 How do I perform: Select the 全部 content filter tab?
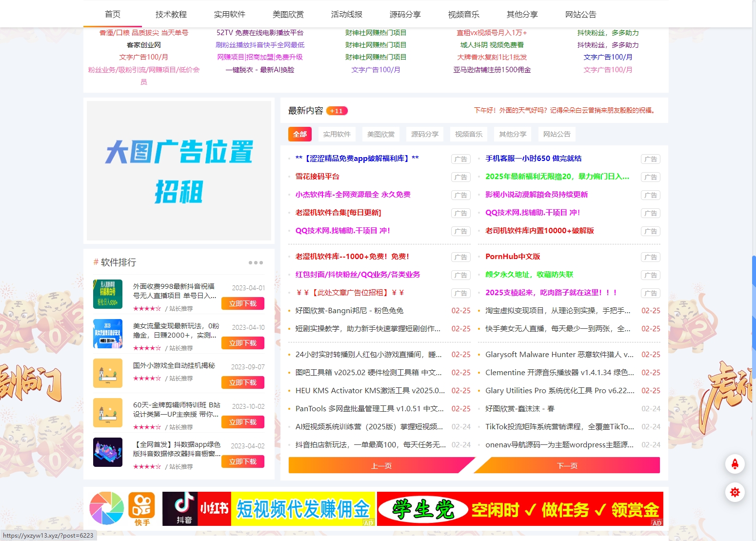(x=300, y=134)
